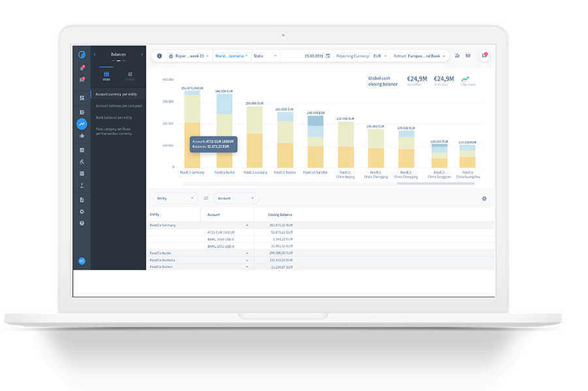Open the dashboard tiles icon

coord(82,98)
